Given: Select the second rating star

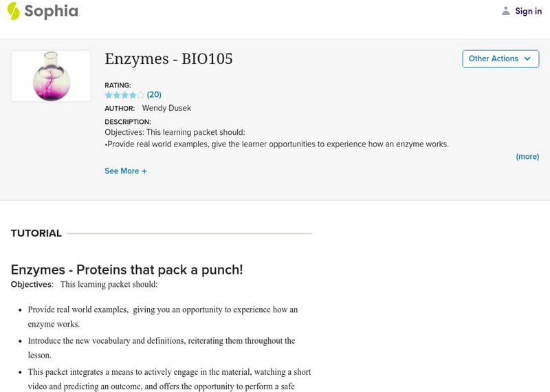Looking at the screenshot, I should [117, 95].
